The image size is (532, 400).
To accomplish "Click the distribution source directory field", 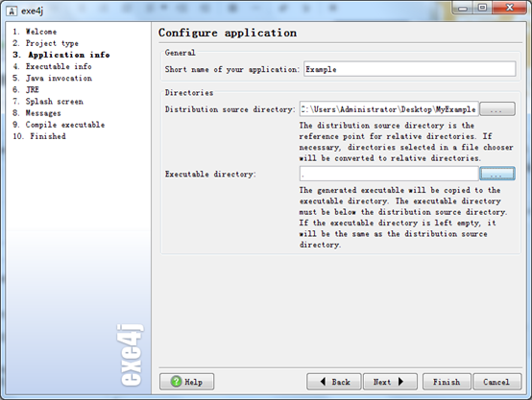I will pyautogui.click(x=389, y=109).
